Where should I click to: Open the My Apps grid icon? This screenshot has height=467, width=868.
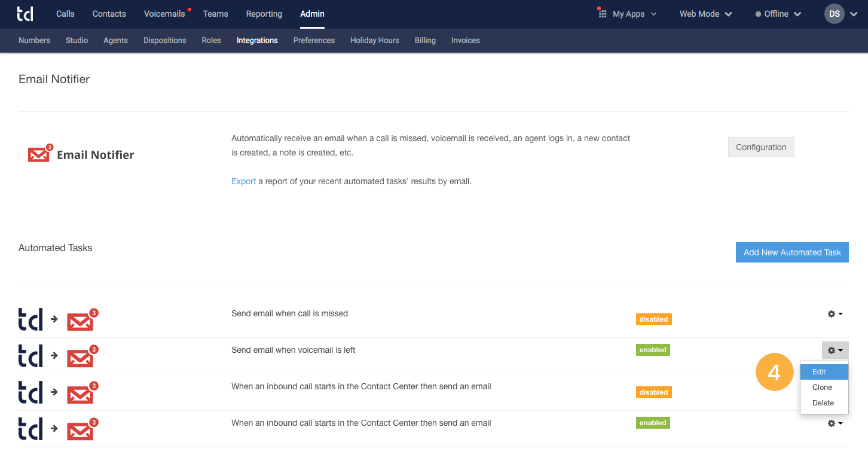tap(603, 14)
